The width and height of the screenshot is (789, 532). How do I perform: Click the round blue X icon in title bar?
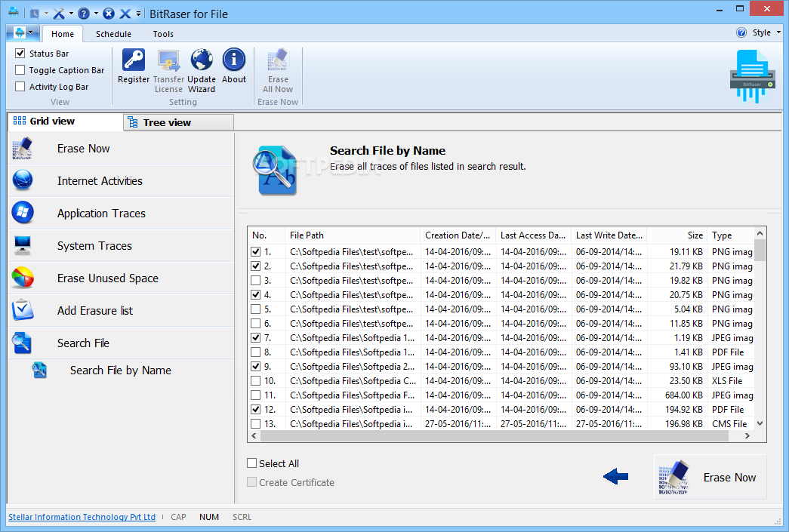click(109, 14)
